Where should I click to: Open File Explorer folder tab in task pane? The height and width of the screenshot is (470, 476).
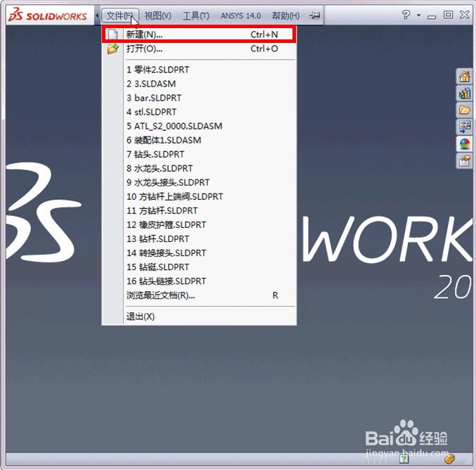point(465,110)
